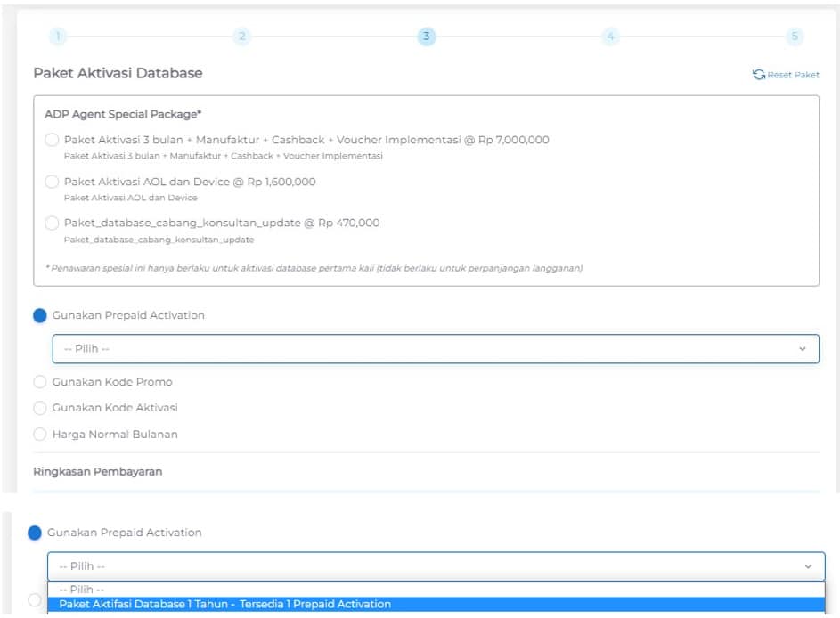Viewport: 840px width, 618px height.
Task: Choose the Paket_database_cabang_konsultan_update option
Action: tap(53, 224)
